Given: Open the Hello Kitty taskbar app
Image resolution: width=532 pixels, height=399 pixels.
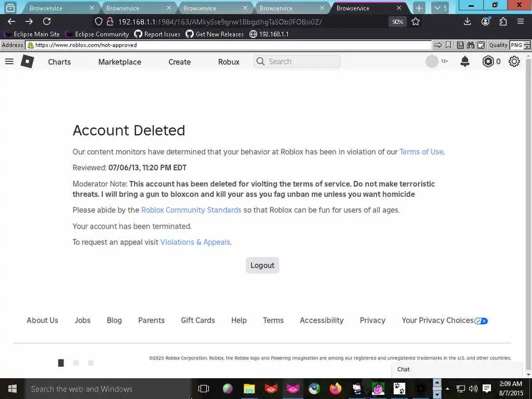Looking at the screenshot, I should 356,389.
